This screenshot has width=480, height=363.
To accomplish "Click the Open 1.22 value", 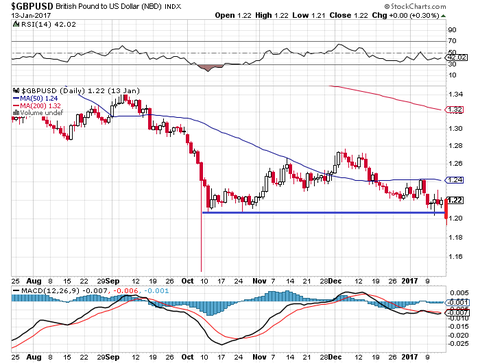I will tap(233, 15).
